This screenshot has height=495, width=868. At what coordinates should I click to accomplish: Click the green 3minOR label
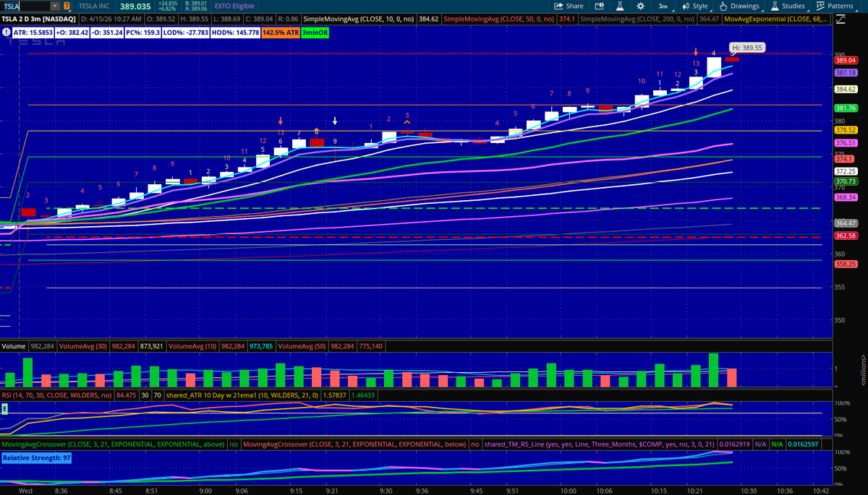pos(315,33)
